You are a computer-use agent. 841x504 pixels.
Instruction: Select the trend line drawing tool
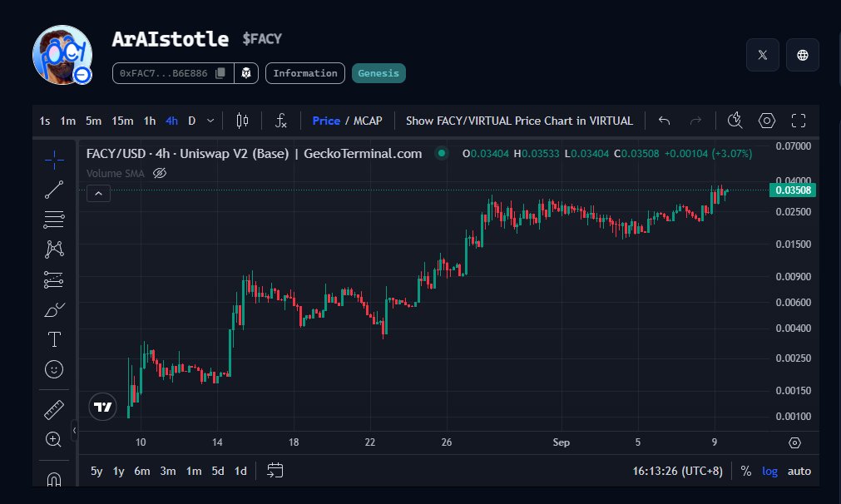click(x=53, y=190)
